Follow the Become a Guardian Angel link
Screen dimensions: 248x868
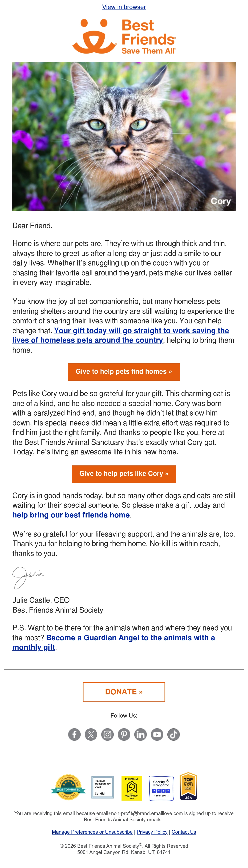(x=113, y=642)
